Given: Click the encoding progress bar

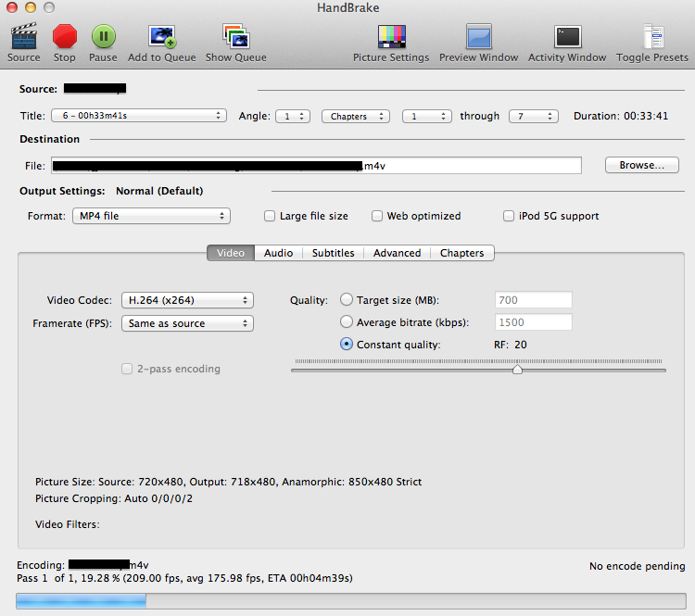Looking at the screenshot, I should [x=351, y=601].
